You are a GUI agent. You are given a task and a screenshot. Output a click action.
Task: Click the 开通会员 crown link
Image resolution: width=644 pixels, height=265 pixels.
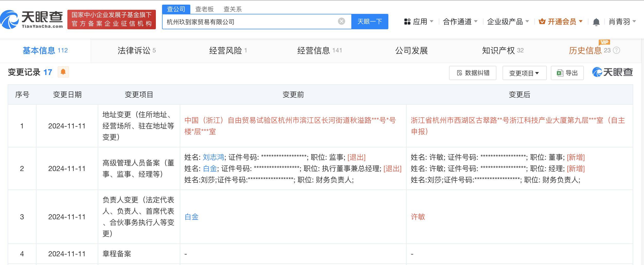click(561, 22)
